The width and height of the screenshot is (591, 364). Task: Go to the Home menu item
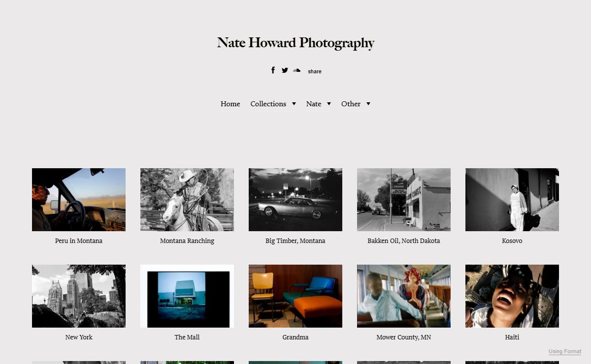[230, 104]
